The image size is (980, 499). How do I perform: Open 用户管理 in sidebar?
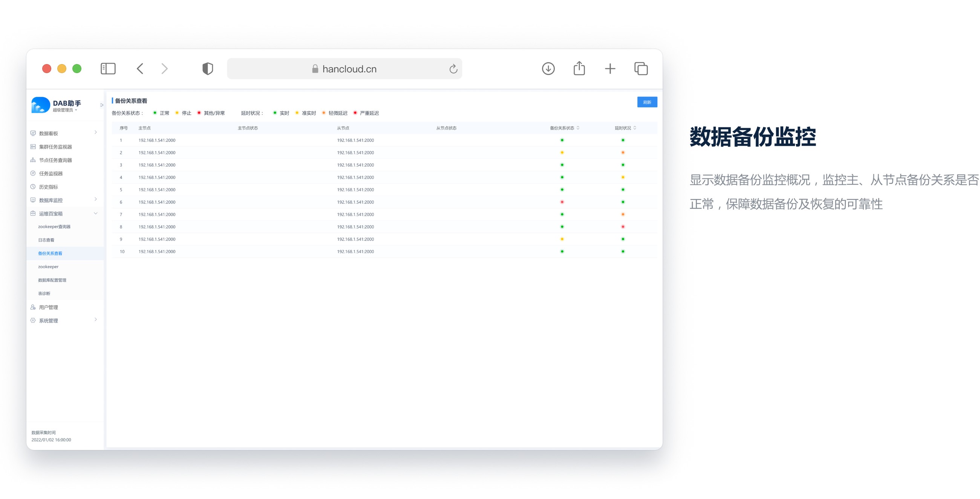pyautogui.click(x=48, y=307)
